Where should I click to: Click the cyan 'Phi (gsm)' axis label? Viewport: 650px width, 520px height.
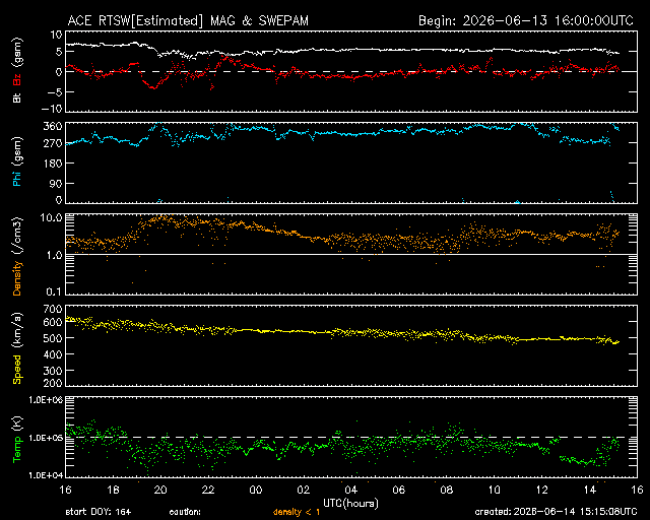[17, 162]
